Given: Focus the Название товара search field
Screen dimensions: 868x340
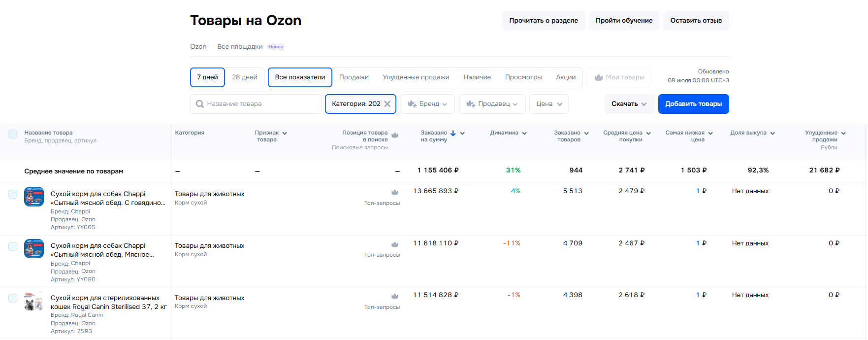Looking at the screenshot, I should pyautogui.click(x=256, y=104).
